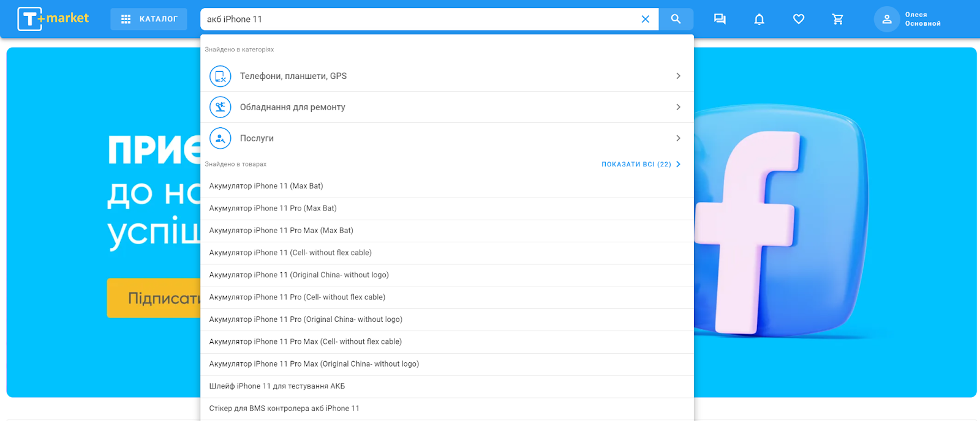
Task: Open the Каталог menu button
Action: pos(149,19)
